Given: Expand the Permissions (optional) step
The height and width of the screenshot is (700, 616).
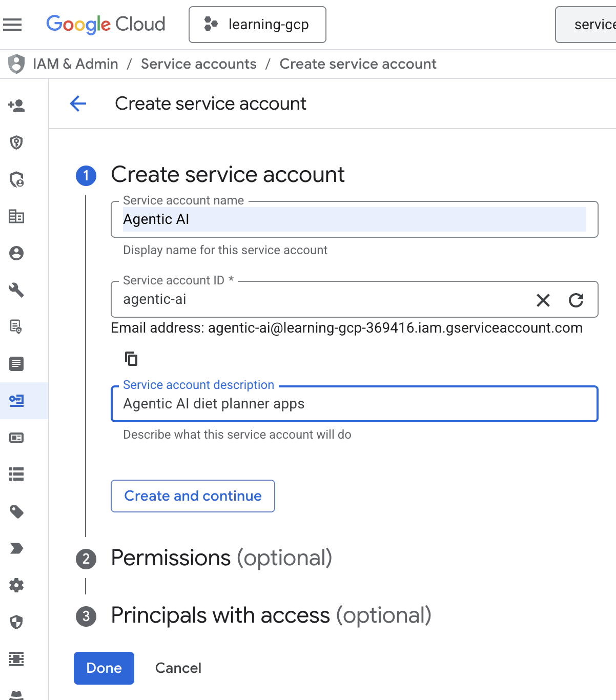Looking at the screenshot, I should coord(221,558).
